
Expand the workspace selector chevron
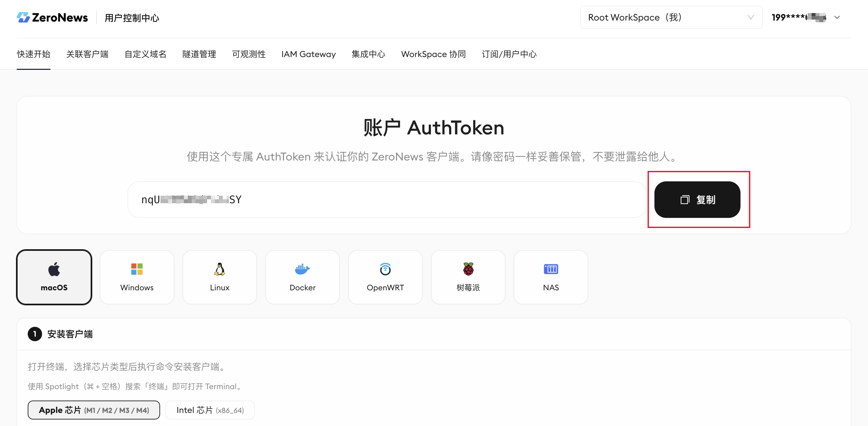coord(751,17)
